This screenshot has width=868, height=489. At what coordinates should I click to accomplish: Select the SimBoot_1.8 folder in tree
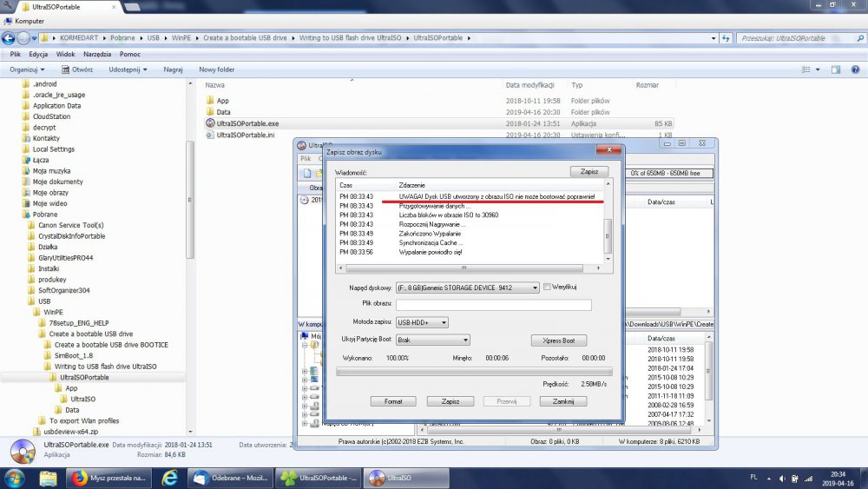[74, 355]
